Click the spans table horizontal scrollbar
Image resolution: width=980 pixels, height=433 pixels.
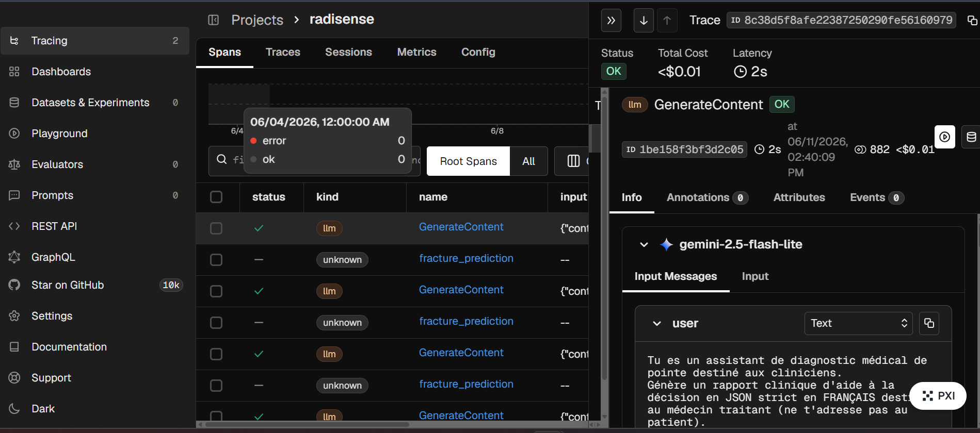pyautogui.click(x=307, y=425)
